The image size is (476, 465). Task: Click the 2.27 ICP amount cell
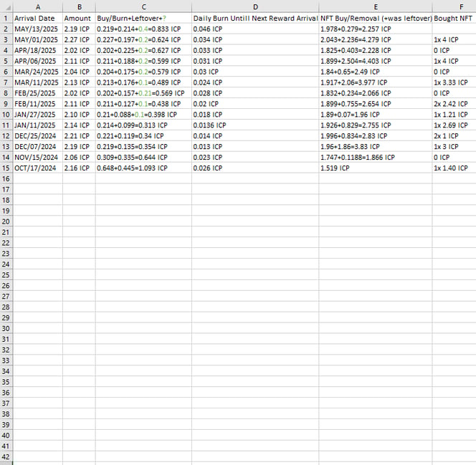point(79,39)
